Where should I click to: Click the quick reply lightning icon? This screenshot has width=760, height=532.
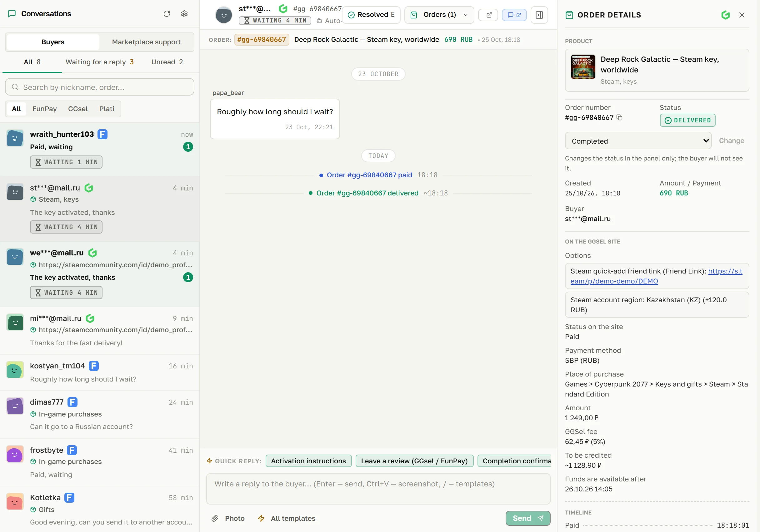pyautogui.click(x=209, y=461)
